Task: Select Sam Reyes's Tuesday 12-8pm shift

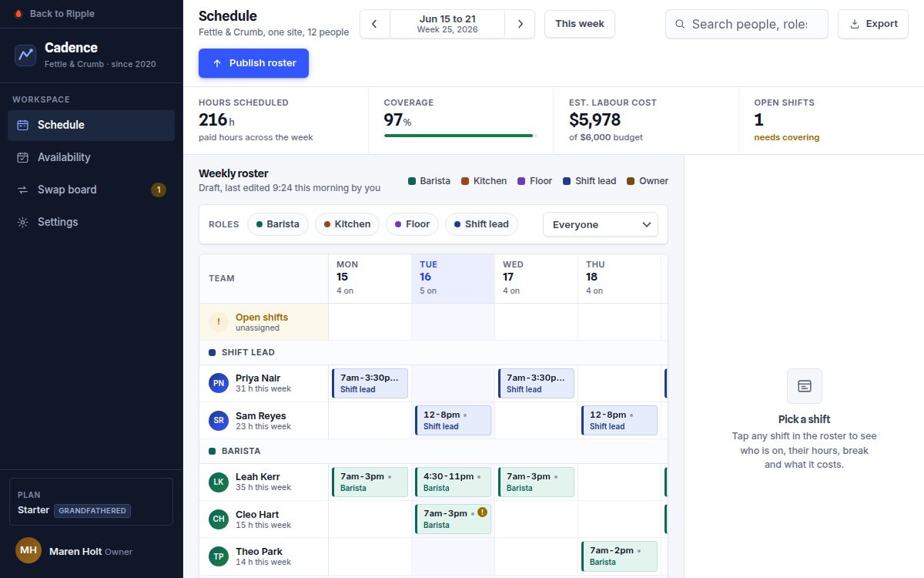Action: 453,420
